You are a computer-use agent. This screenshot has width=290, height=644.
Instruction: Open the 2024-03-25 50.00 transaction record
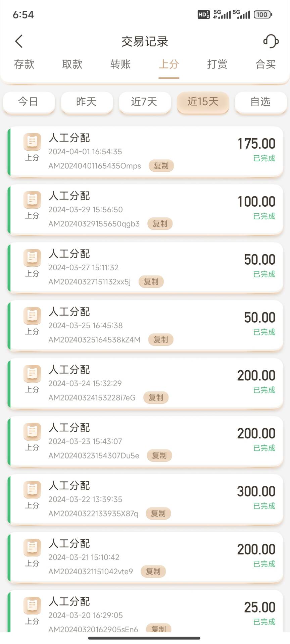point(145,325)
